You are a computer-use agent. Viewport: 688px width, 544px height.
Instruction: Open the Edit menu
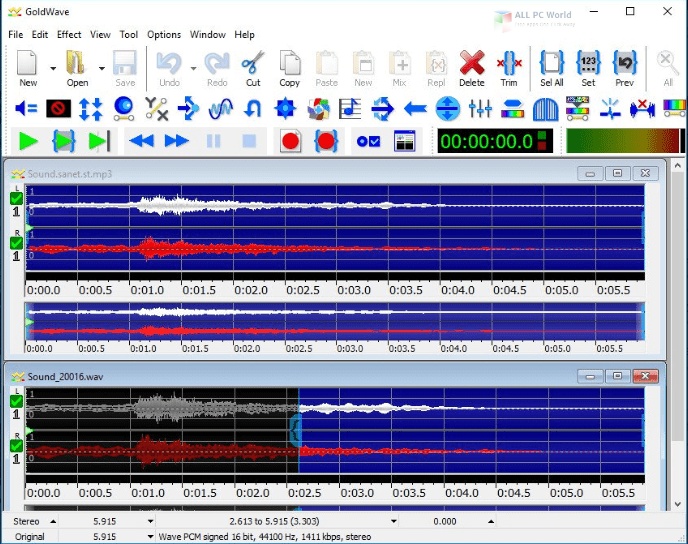(39, 35)
